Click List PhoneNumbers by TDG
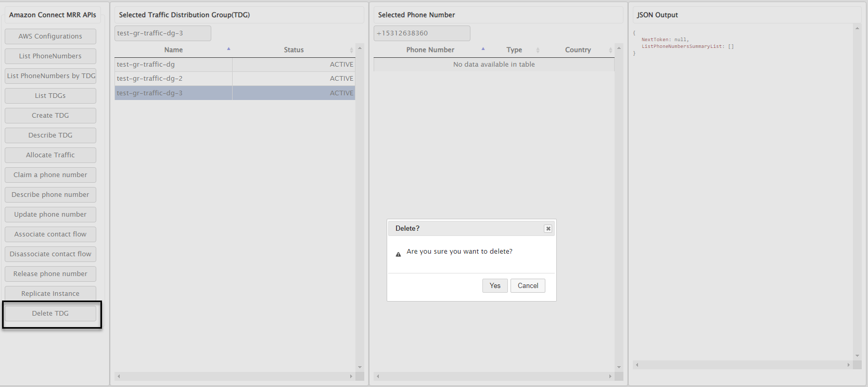This screenshot has height=387, width=868. pos(50,76)
